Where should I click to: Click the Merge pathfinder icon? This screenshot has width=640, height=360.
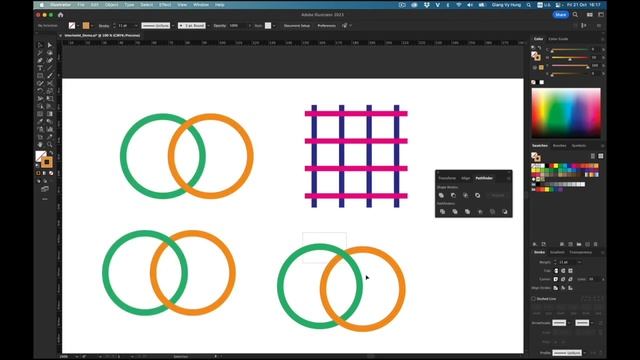467,211
